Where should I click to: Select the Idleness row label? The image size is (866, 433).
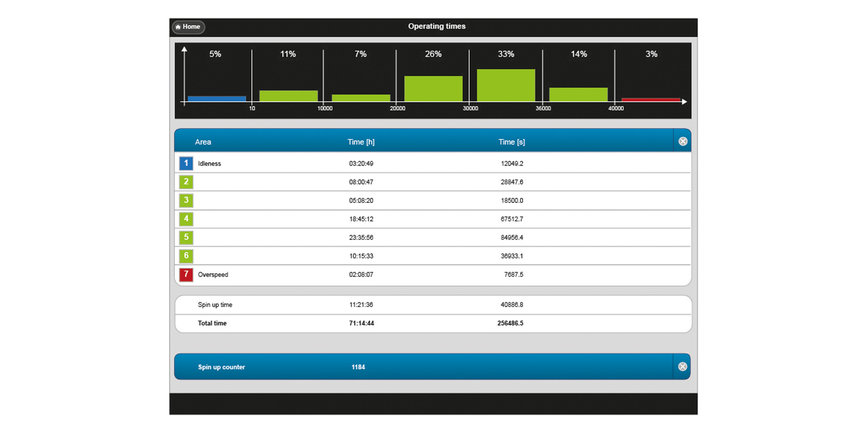(x=209, y=164)
